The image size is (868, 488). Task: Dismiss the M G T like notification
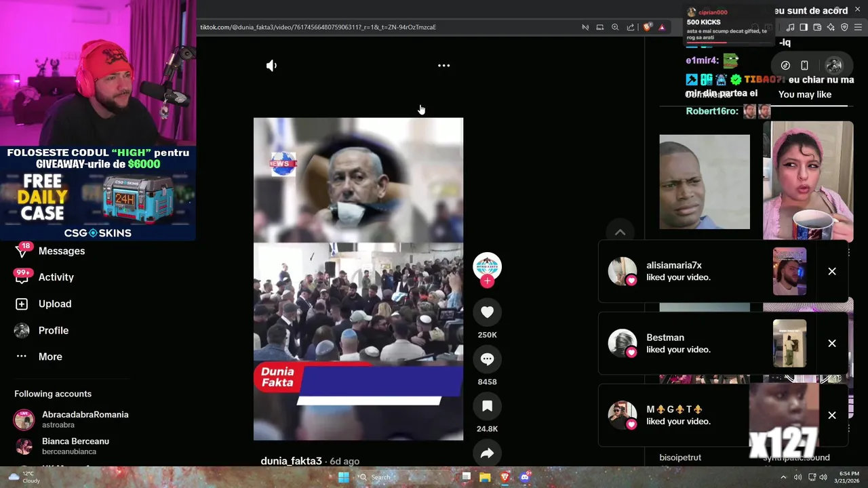(832, 415)
